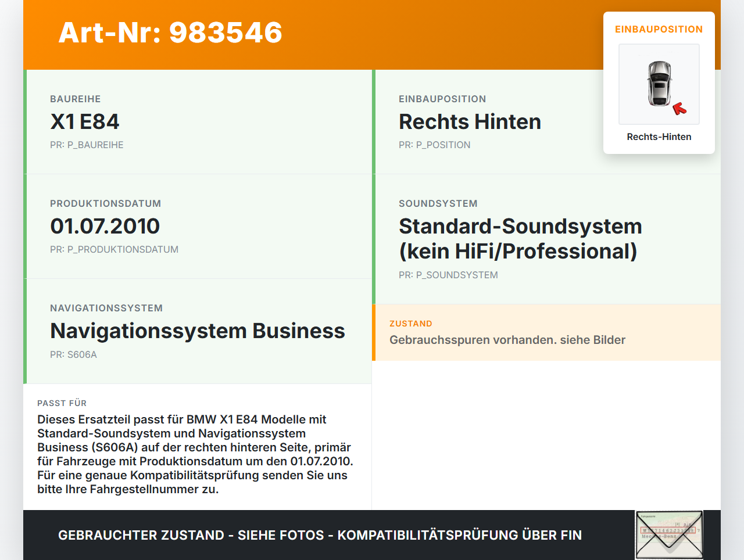Open the Baureihe X1 E84 selector
This screenshot has height=560, width=744.
pos(85,121)
